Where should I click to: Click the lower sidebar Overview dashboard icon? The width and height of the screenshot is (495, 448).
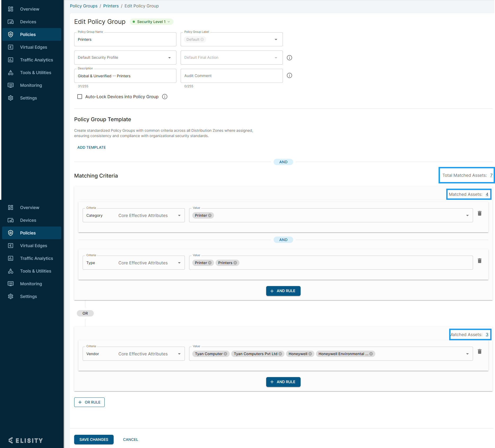[x=11, y=207]
